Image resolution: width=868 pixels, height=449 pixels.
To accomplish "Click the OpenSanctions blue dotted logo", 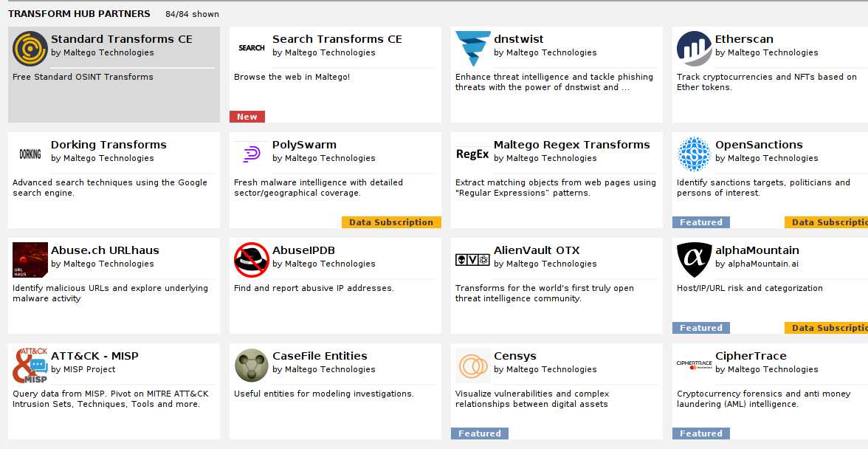I will tap(694, 154).
